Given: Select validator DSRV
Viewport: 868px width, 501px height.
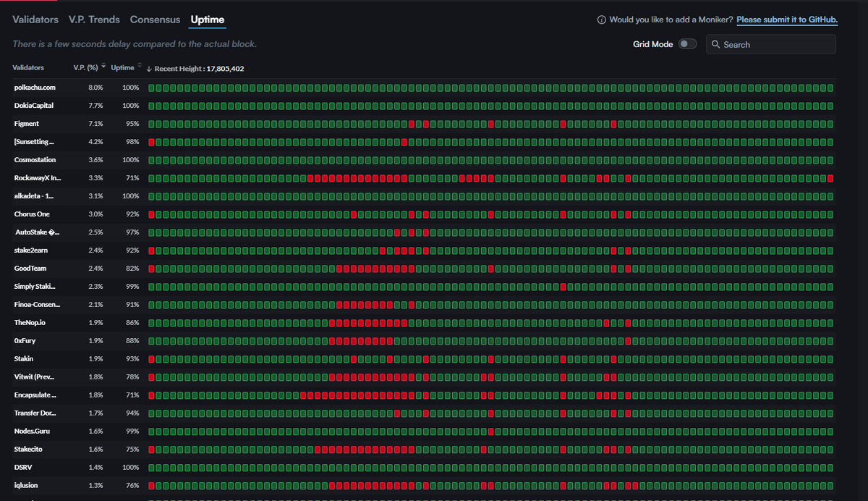Looking at the screenshot, I should [x=22, y=468].
